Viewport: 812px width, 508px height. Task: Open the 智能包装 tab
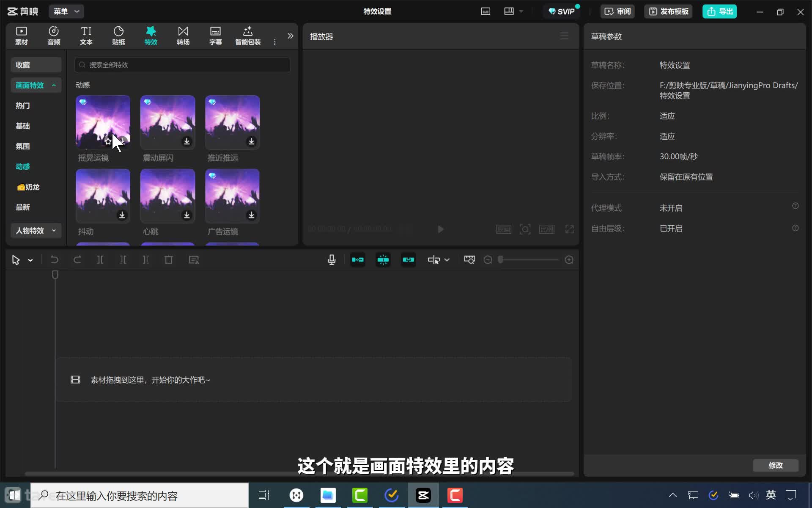coord(248,36)
